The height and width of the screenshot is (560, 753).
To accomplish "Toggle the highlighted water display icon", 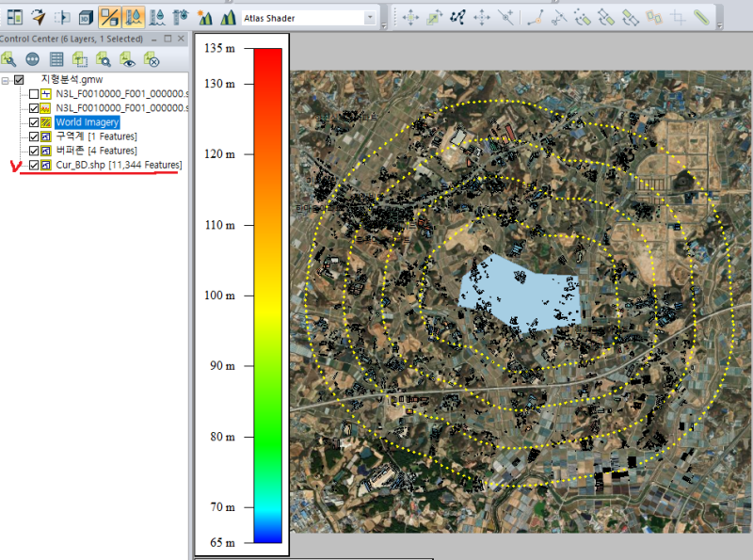I will (x=133, y=18).
